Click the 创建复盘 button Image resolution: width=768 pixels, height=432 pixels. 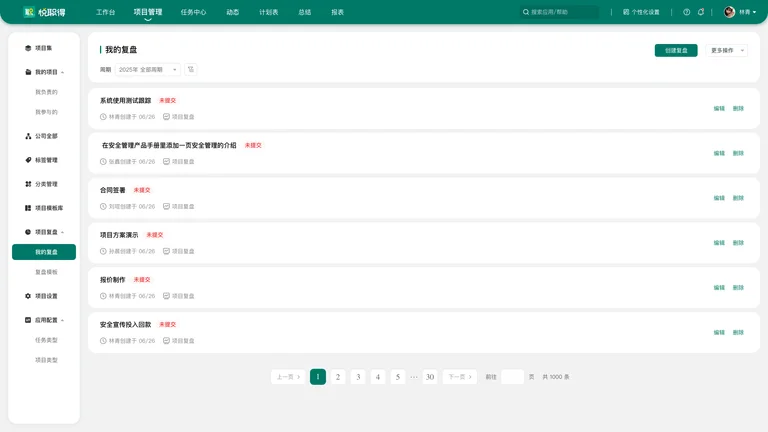pos(676,50)
